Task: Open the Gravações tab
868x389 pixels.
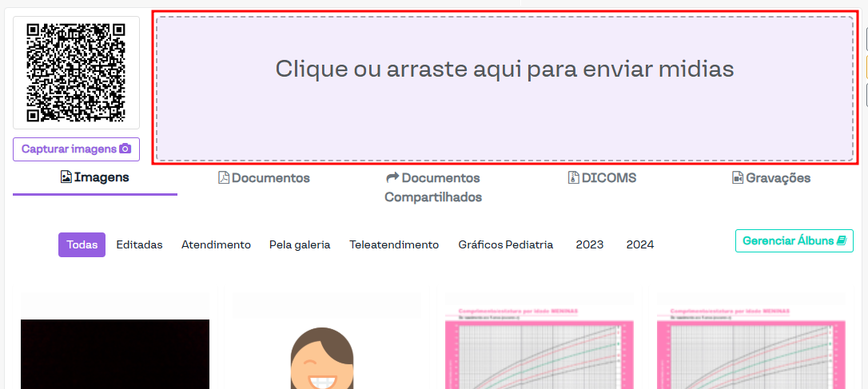Action: (x=771, y=178)
